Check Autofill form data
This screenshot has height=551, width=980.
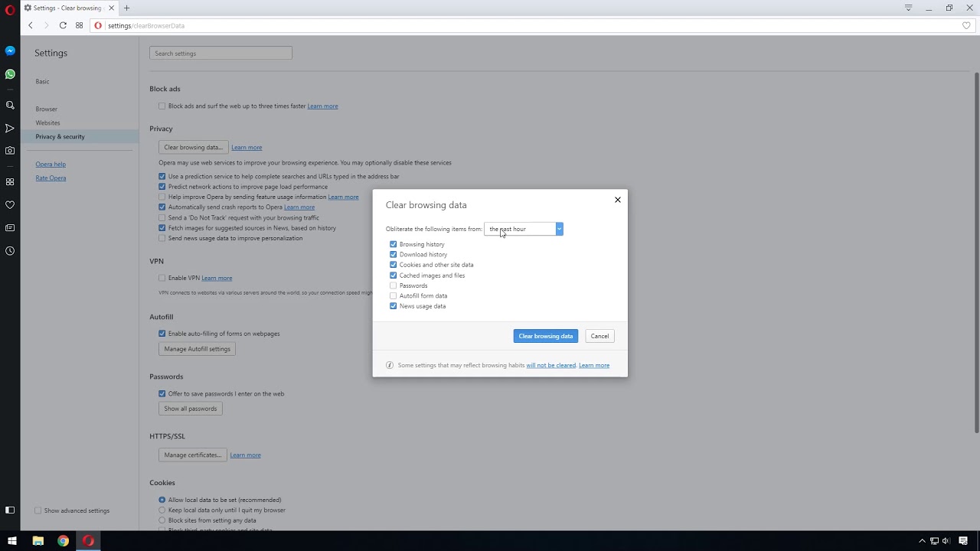tap(394, 295)
